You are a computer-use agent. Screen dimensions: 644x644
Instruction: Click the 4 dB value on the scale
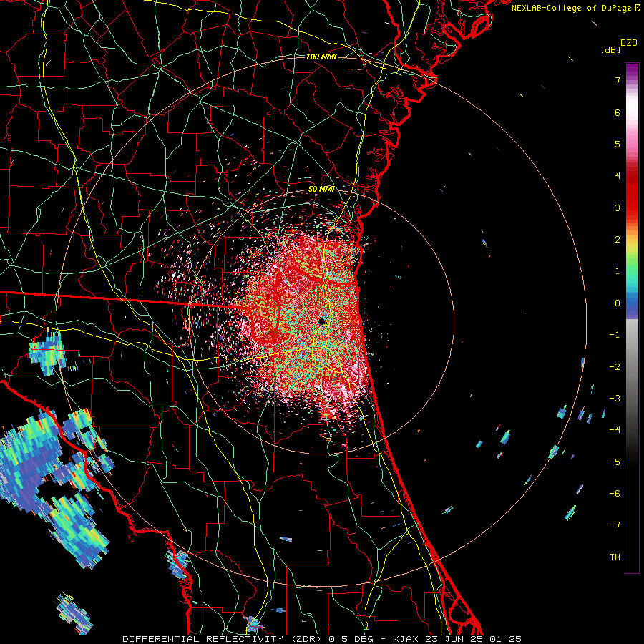[618, 176]
